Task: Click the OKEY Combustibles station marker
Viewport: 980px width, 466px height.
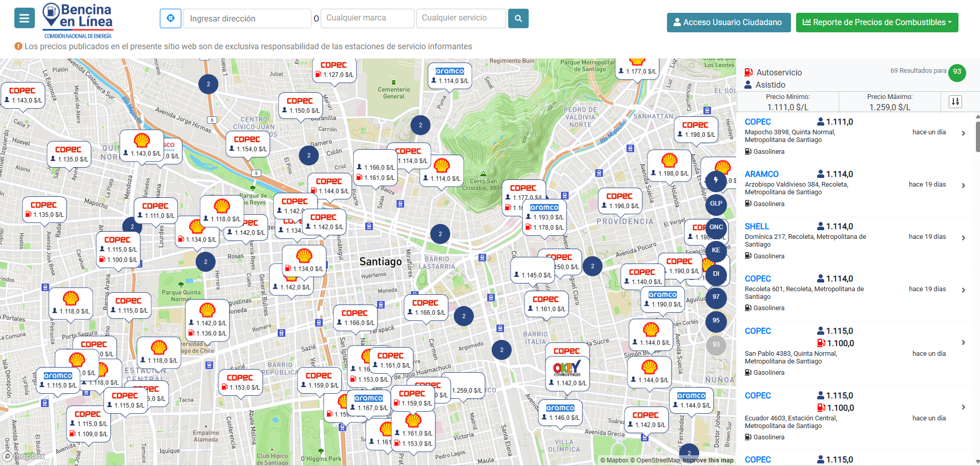Action: coord(567,368)
